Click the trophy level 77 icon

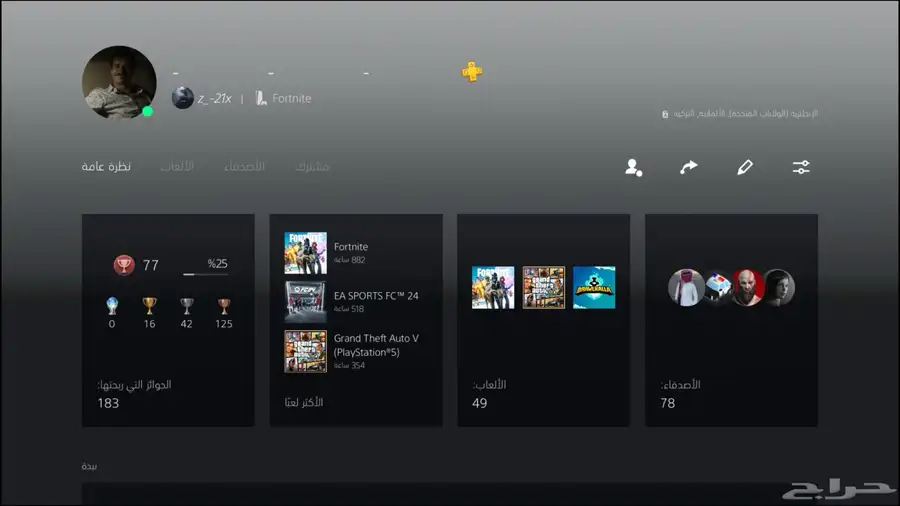(123, 265)
